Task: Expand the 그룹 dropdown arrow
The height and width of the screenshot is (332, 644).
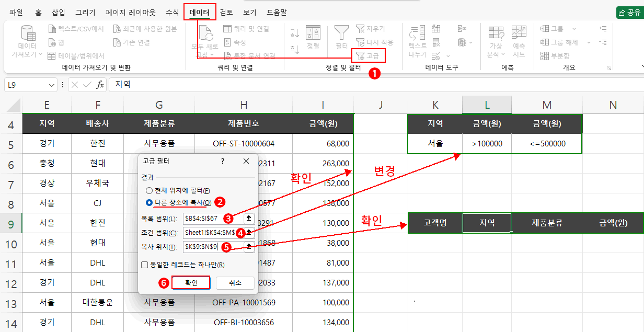Action: [x=574, y=29]
